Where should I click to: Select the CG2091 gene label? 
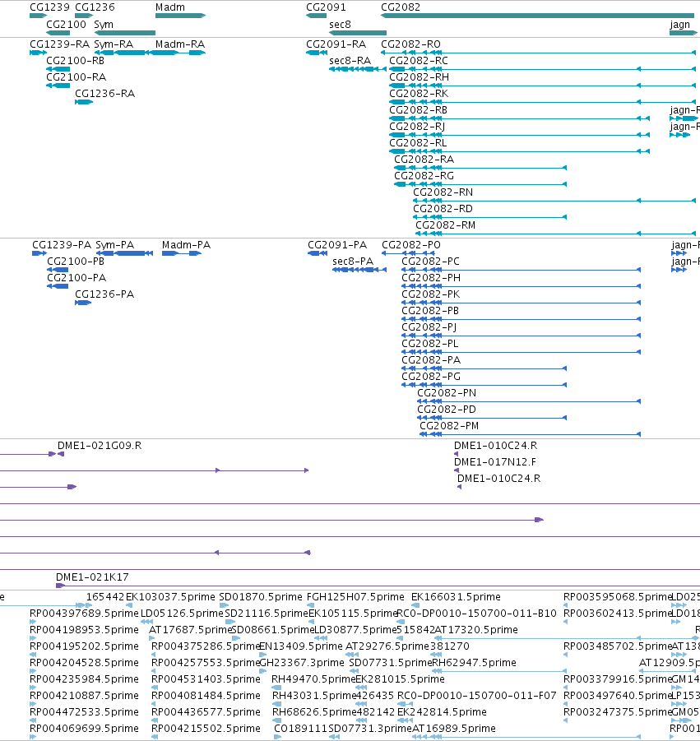(326, 7)
